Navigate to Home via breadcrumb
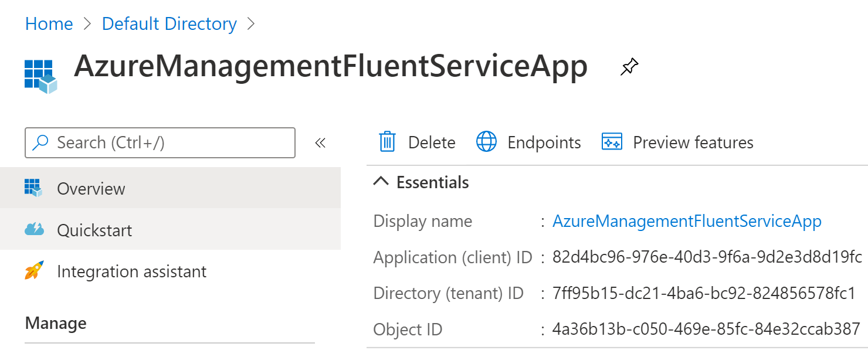Viewport: 868px width, 350px height. click(x=49, y=23)
